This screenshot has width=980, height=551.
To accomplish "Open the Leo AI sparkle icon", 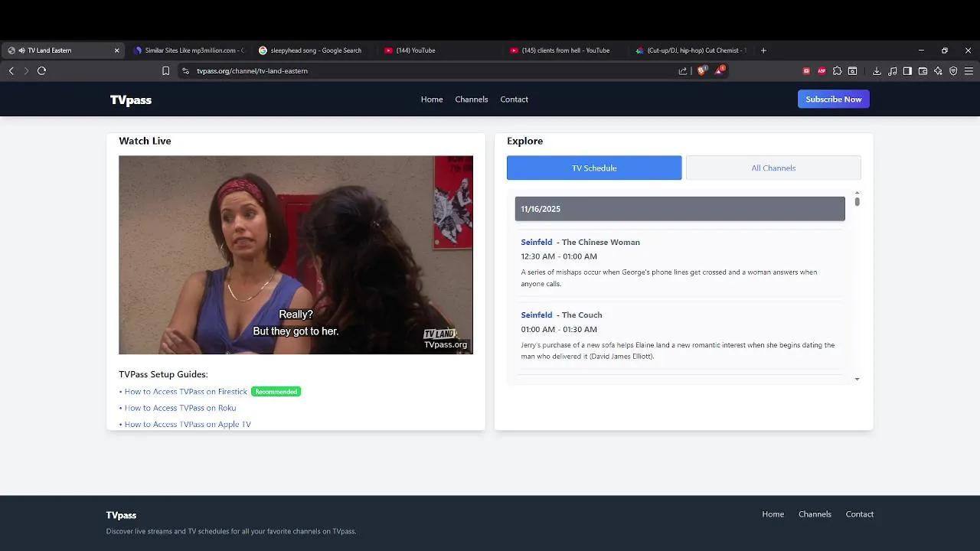I will [x=938, y=70].
